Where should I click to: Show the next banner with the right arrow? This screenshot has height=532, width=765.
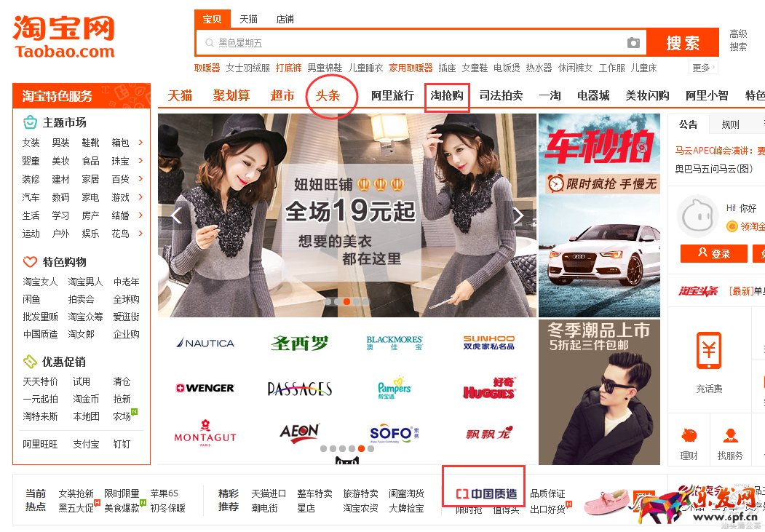[518, 215]
